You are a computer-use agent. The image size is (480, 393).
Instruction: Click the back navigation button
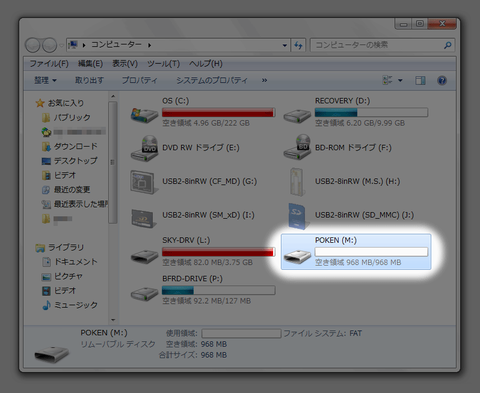coord(33,45)
